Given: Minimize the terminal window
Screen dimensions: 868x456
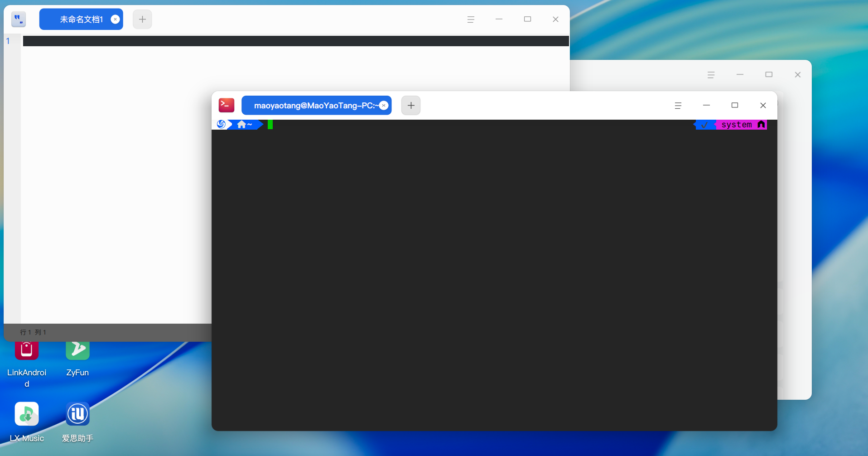Looking at the screenshot, I should (706, 105).
